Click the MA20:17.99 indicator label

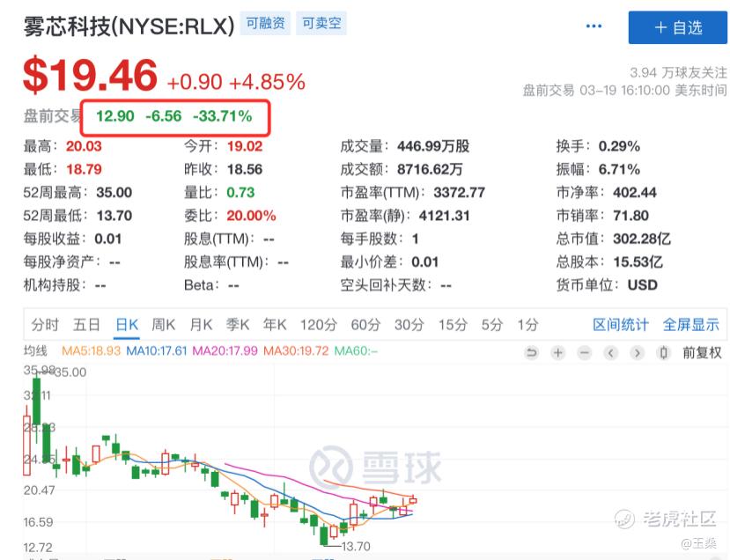click(x=225, y=350)
